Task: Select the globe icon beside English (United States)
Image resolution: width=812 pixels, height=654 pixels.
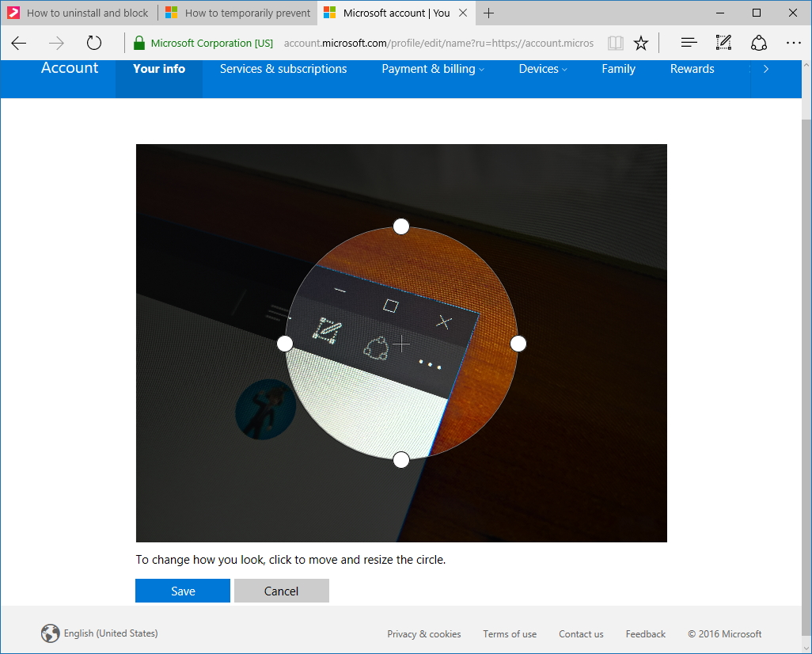Action: (x=51, y=633)
